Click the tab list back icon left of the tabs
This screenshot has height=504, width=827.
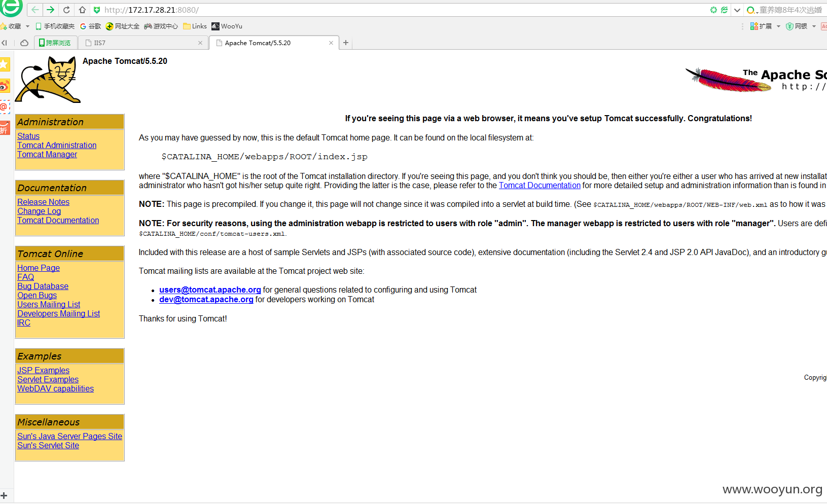coord(4,43)
